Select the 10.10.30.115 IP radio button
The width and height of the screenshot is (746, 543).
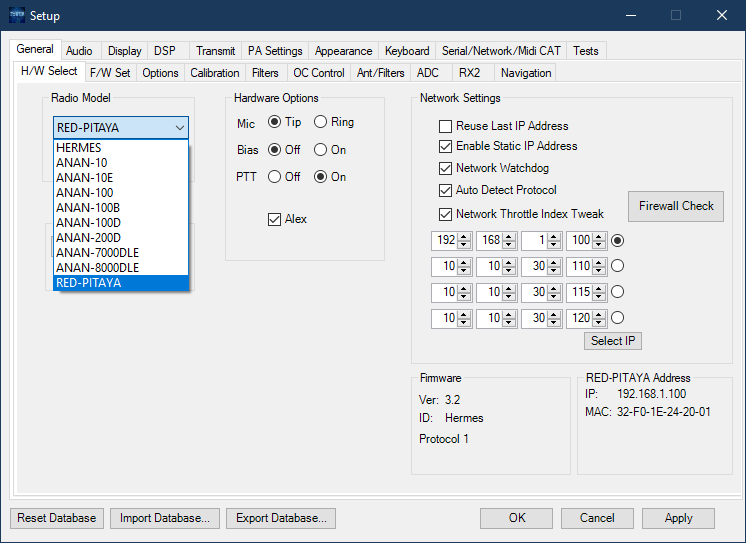618,292
